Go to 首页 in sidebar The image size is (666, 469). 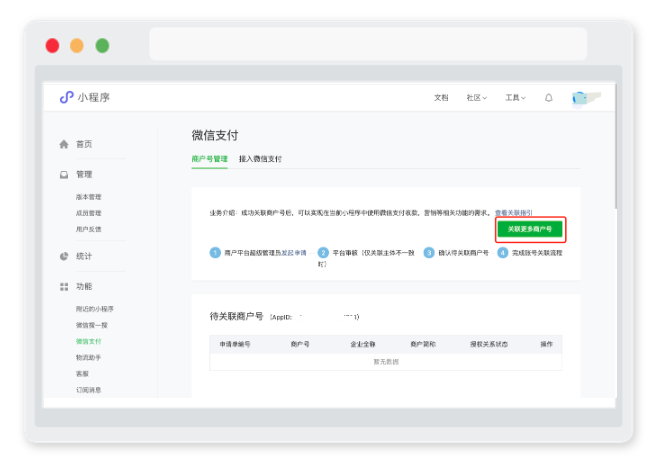tap(84, 144)
